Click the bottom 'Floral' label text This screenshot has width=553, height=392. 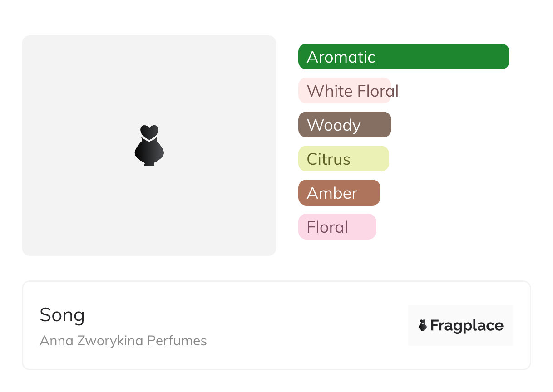coord(327,227)
